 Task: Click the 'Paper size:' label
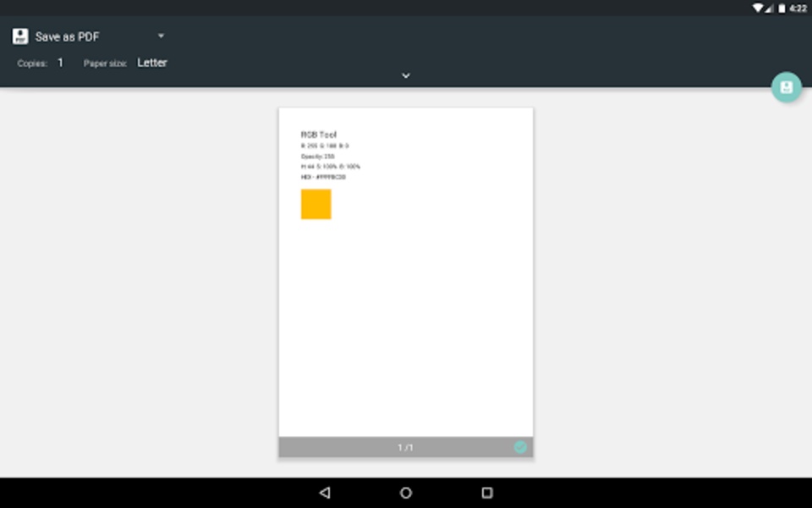click(105, 63)
